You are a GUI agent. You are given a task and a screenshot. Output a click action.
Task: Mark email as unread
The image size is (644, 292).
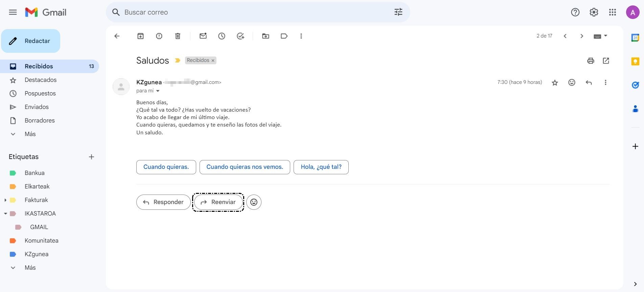click(203, 36)
